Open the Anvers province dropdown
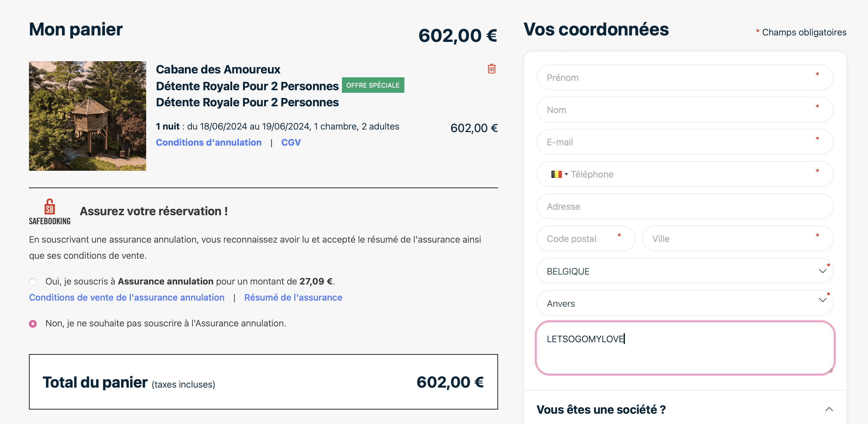 685,303
